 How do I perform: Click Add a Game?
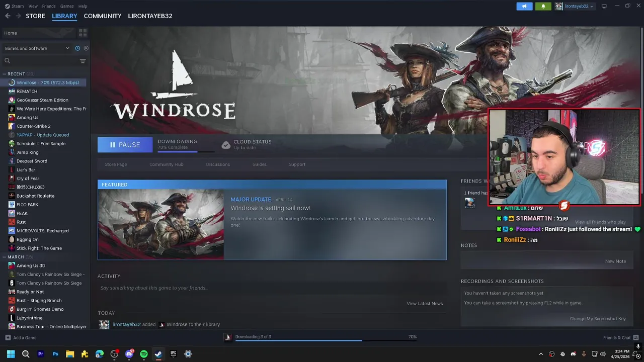click(21, 337)
